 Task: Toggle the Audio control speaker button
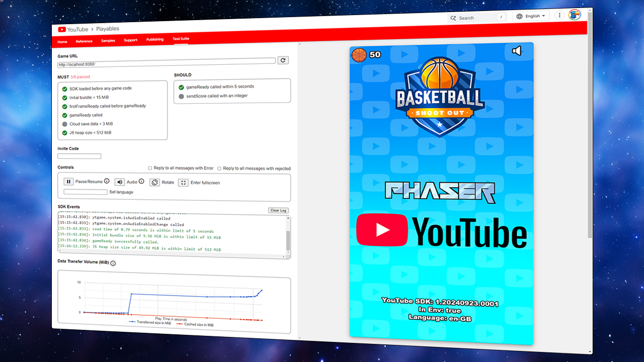click(x=119, y=182)
